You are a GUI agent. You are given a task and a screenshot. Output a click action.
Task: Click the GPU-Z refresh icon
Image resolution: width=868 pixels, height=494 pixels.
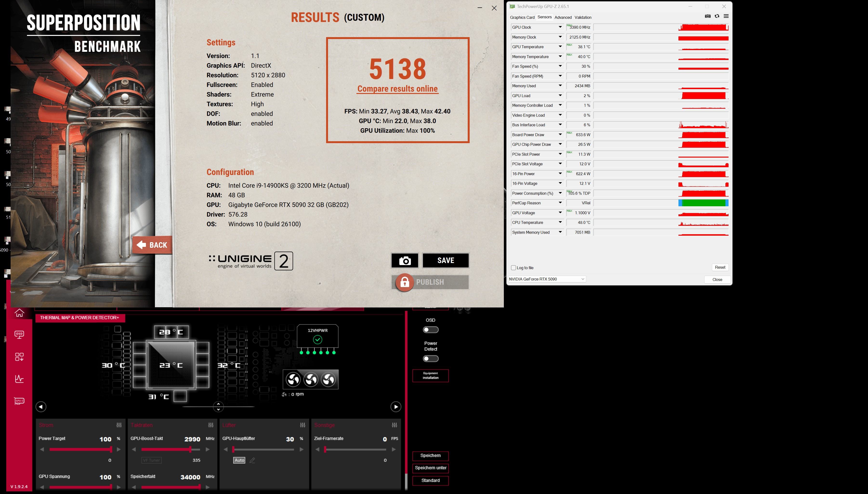(x=717, y=16)
